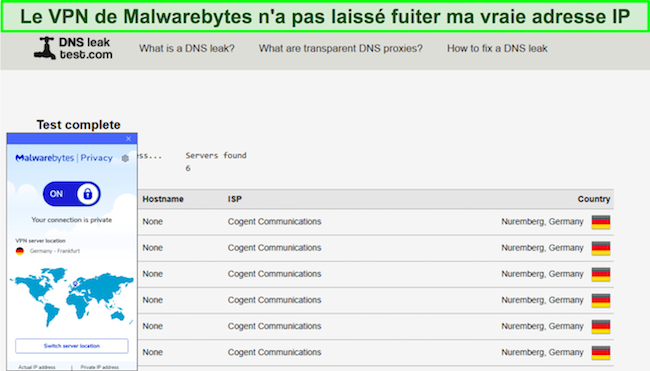Click the location pin on the world map
This screenshot has height=371, width=650.
[x=75, y=284]
